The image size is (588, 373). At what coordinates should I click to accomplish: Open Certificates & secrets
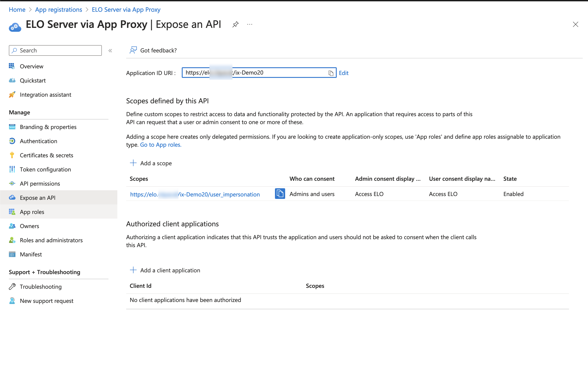point(46,155)
